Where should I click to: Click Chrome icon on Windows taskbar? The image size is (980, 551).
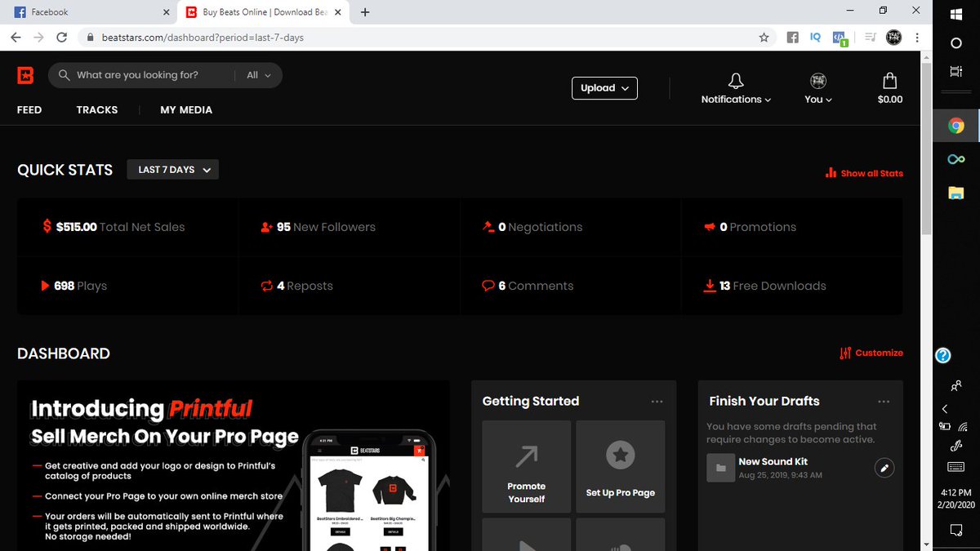tap(956, 126)
